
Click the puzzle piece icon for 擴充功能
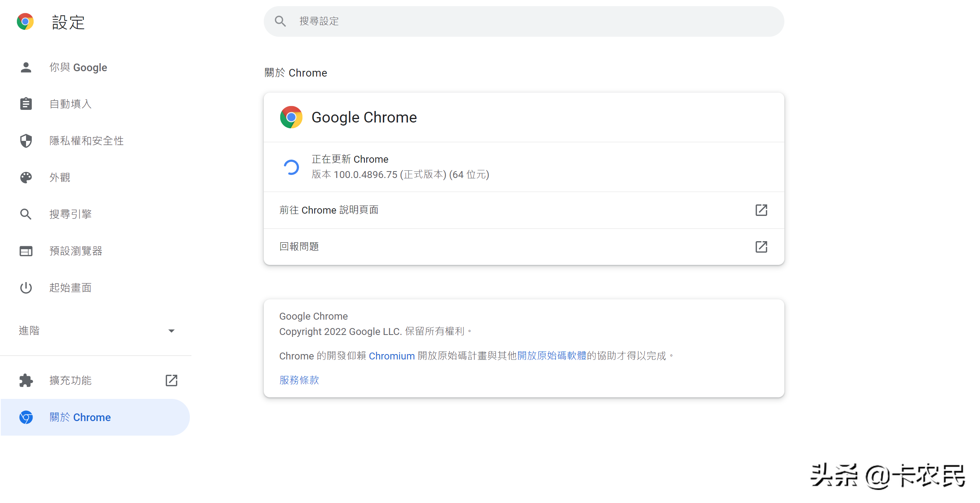(x=26, y=381)
